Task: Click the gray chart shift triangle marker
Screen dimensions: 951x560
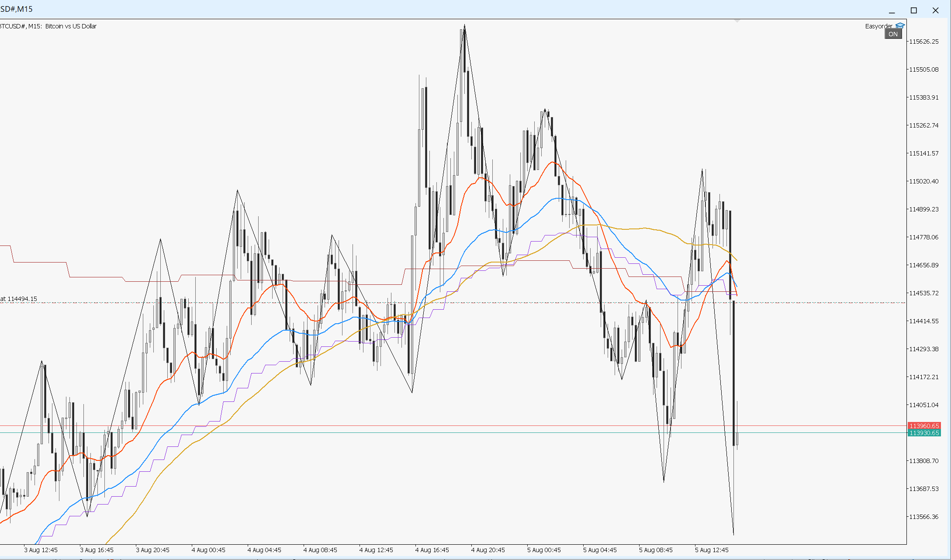Action: (x=737, y=21)
